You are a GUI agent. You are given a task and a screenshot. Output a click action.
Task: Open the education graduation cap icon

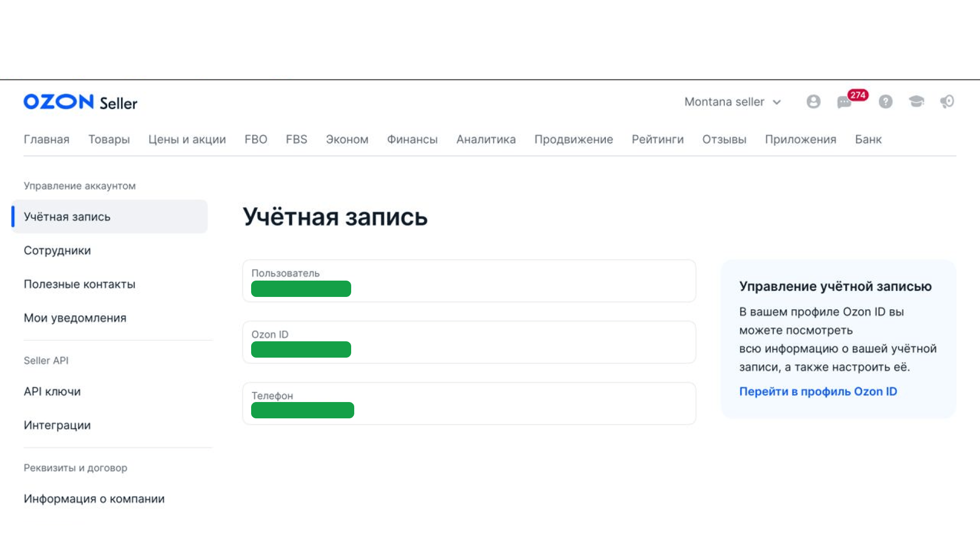(916, 102)
